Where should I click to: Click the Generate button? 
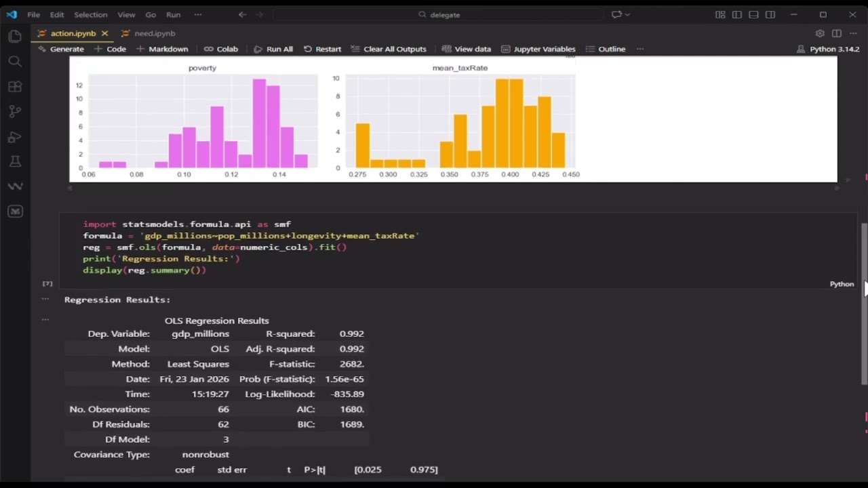coord(61,49)
